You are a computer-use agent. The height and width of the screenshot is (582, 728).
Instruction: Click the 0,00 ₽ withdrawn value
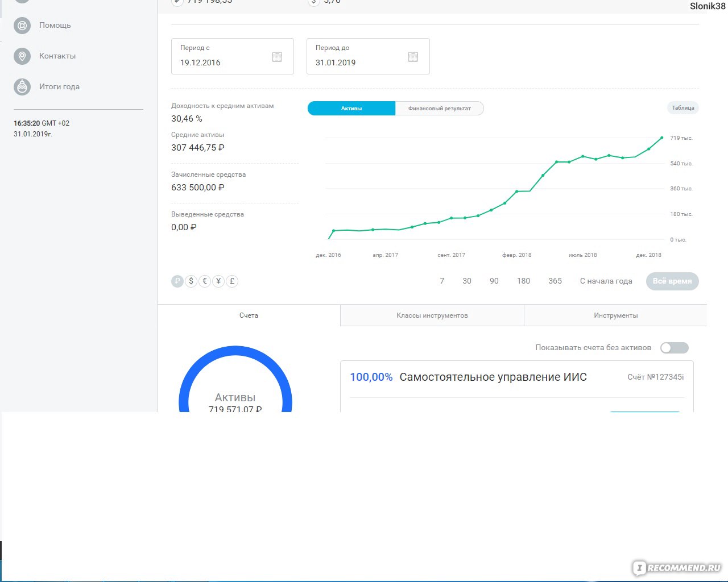(184, 227)
